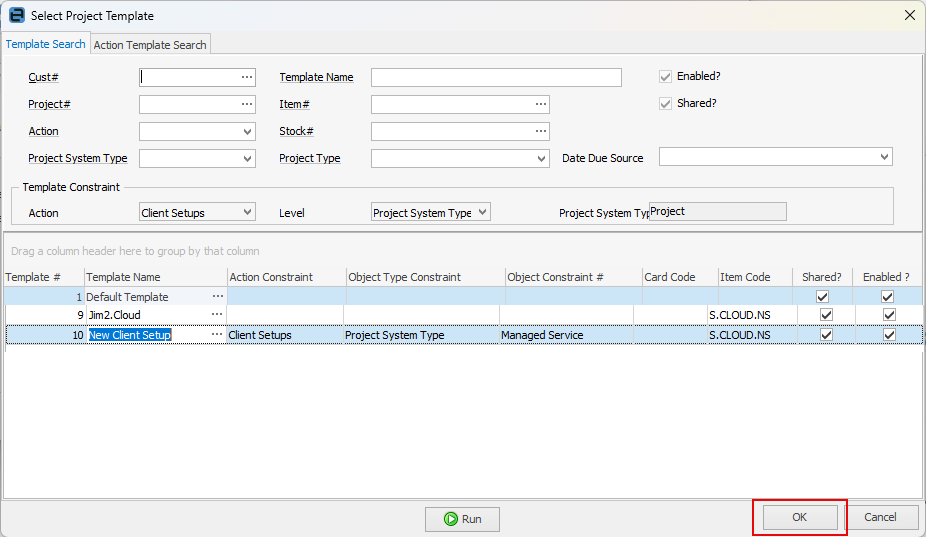Switch to the Template Search tab

[45, 44]
